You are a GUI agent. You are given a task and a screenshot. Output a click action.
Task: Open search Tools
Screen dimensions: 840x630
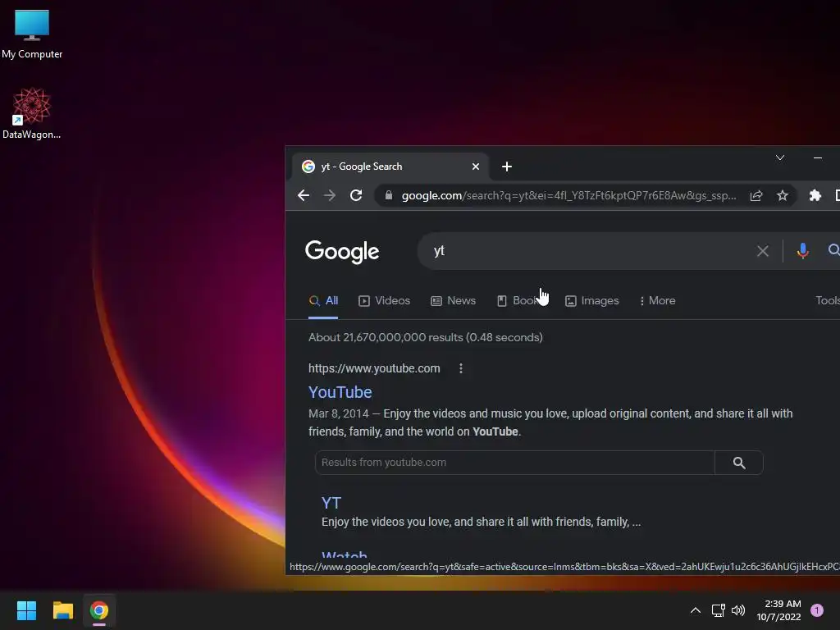[x=828, y=300]
